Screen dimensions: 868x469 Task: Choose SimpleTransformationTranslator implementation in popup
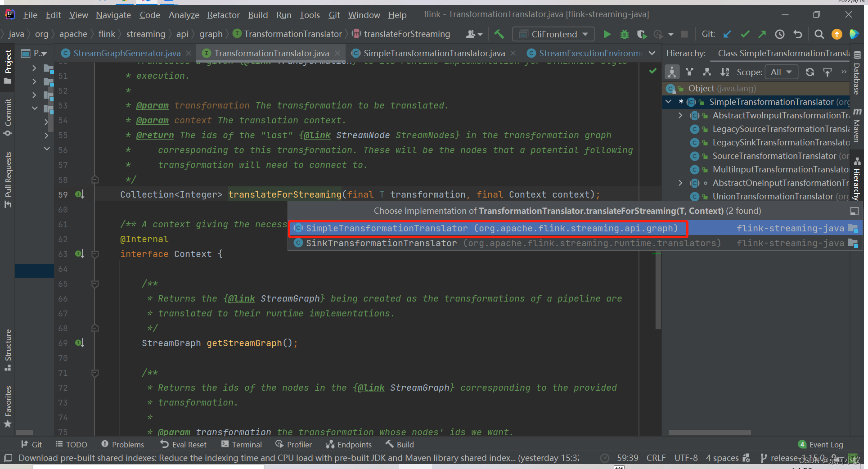click(x=575, y=228)
